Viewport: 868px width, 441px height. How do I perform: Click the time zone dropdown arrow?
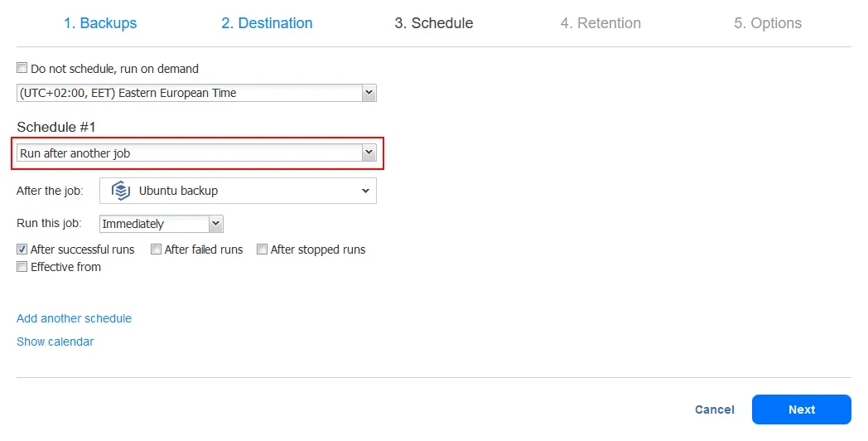pos(369,93)
